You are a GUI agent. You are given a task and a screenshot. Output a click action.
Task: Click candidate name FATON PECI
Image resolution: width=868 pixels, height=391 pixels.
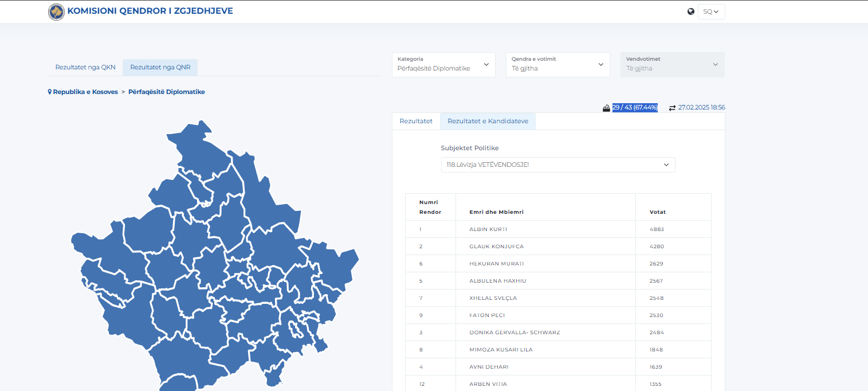click(x=487, y=315)
